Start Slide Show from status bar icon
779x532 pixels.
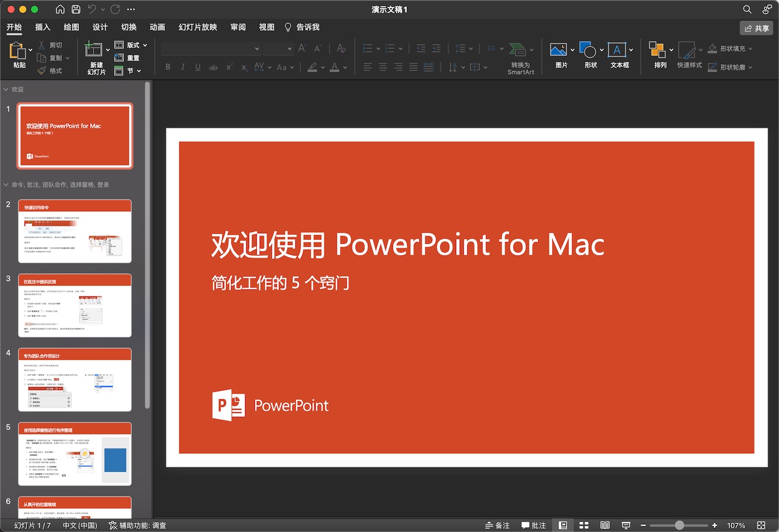(626, 526)
